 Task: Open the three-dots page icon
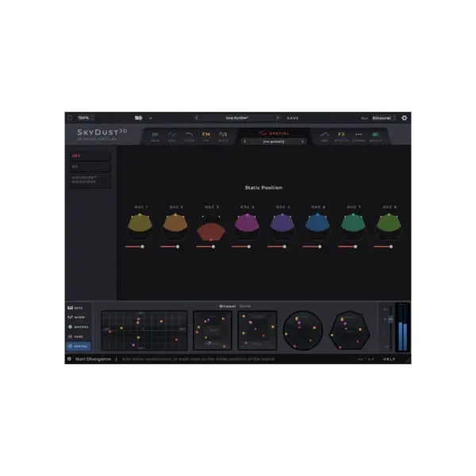[x=359, y=136]
